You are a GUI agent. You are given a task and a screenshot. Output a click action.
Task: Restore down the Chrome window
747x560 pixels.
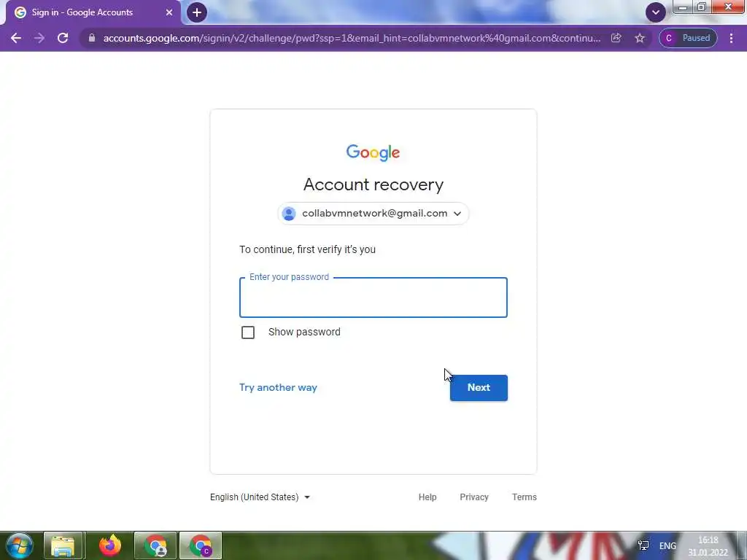[x=702, y=7]
